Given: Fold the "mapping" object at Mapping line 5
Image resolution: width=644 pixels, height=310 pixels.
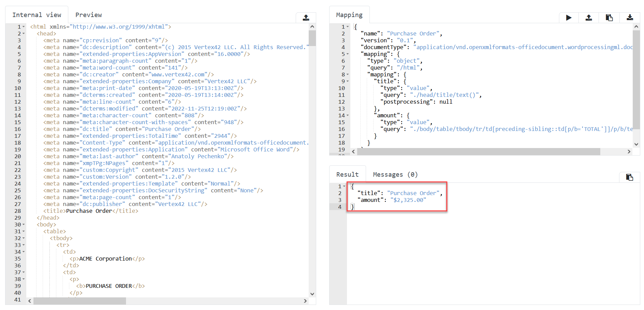Looking at the screenshot, I should pyautogui.click(x=348, y=54).
